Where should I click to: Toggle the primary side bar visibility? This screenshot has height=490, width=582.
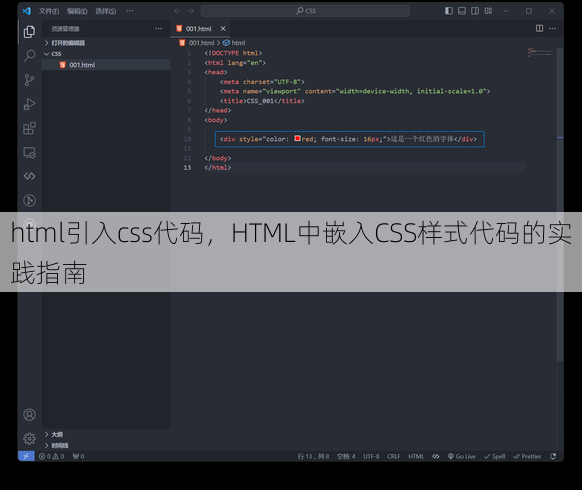(x=449, y=11)
